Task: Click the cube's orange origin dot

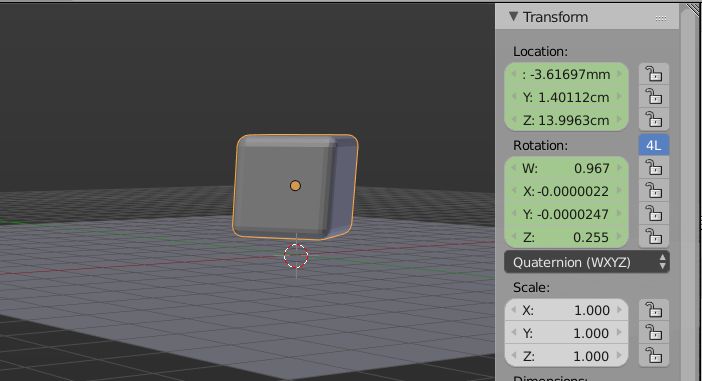Action: [295, 185]
